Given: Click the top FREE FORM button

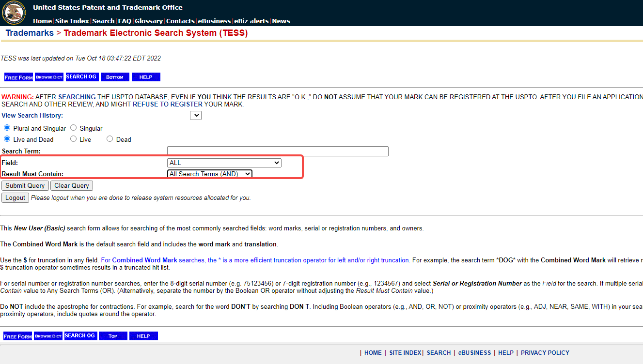Looking at the screenshot, I should 19,77.
